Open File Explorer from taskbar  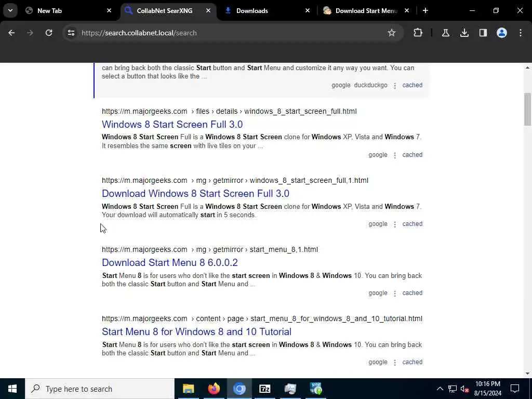(x=188, y=389)
